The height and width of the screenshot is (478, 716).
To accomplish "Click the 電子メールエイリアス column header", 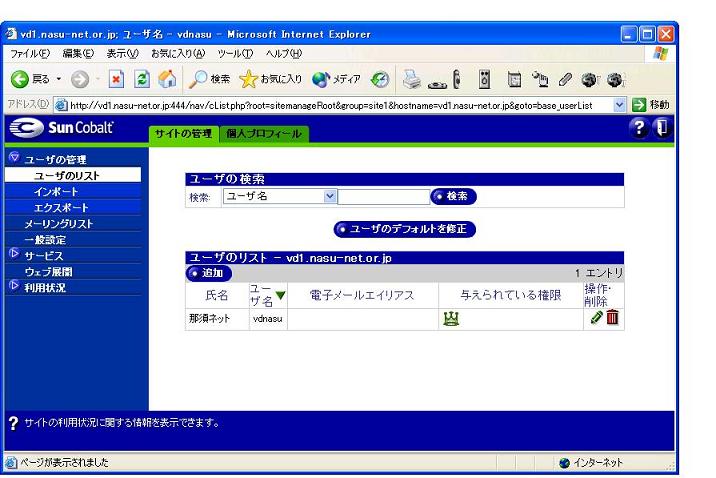I will 363,295.
